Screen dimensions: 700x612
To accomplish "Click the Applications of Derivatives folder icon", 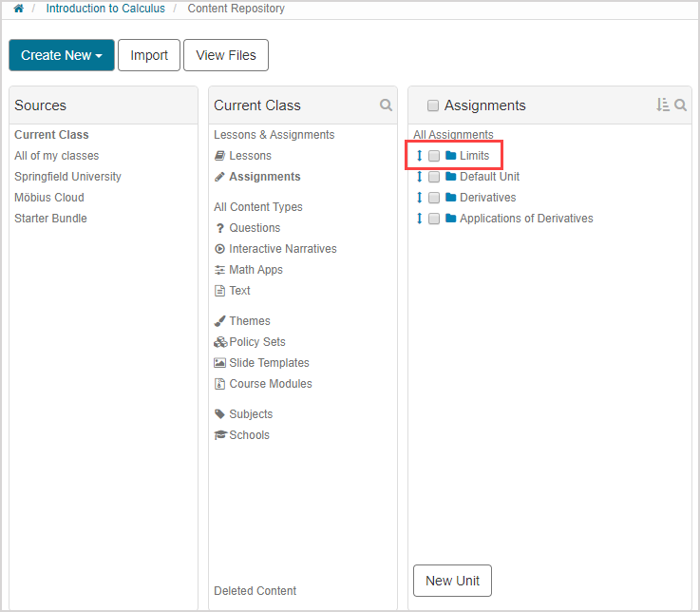I will (x=451, y=219).
